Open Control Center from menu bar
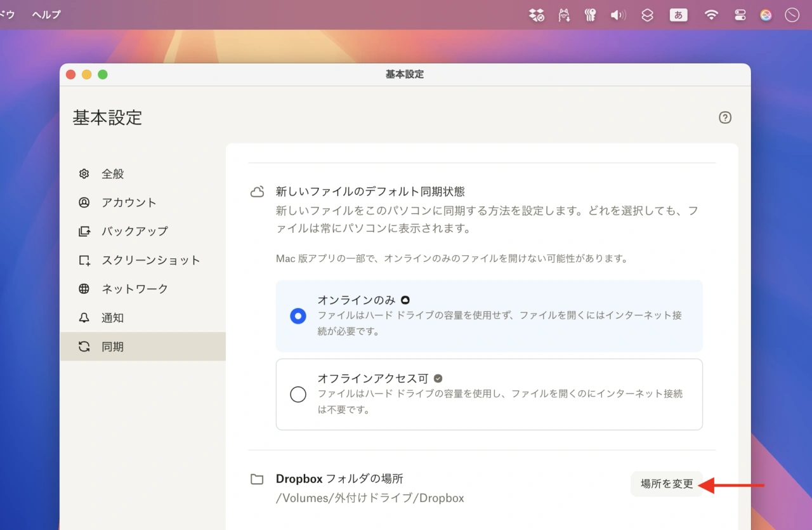812x530 pixels. [740, 15]
